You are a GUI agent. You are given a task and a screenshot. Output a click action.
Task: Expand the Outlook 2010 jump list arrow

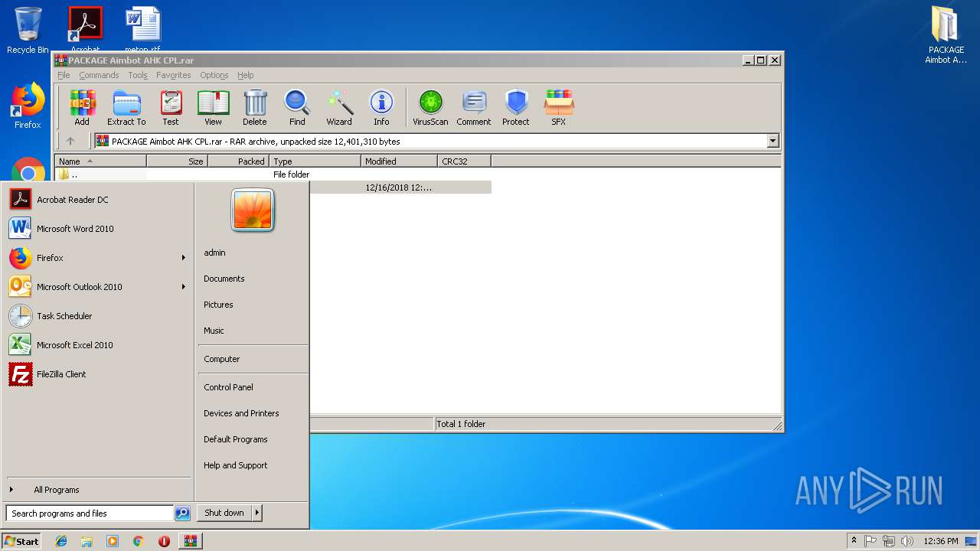(x=183, y=287)
